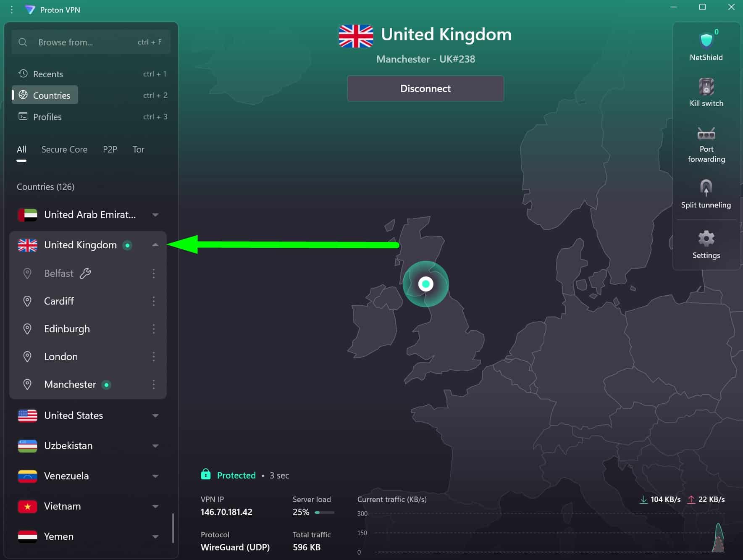The width and height of the screenshot is (743, 560).
Task: Select Manchester connected server row
Action: point(88,384)
